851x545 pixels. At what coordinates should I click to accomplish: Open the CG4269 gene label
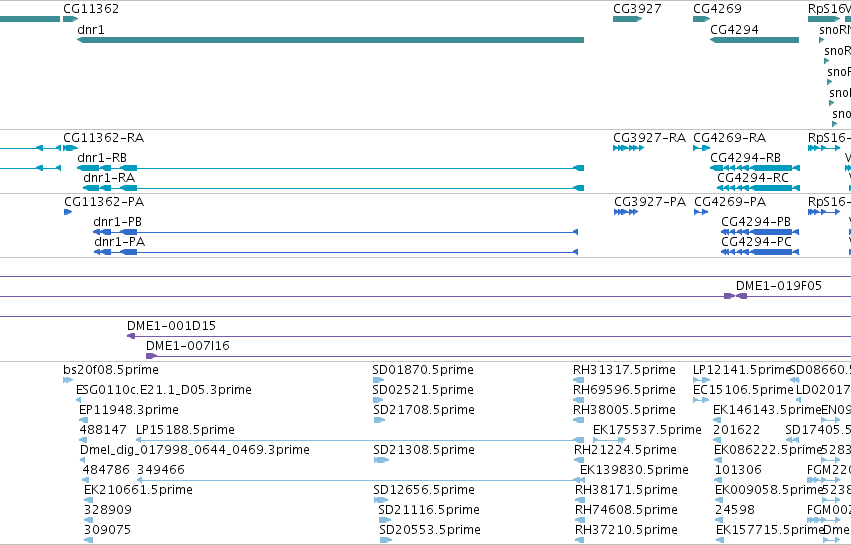pos(717,9)
